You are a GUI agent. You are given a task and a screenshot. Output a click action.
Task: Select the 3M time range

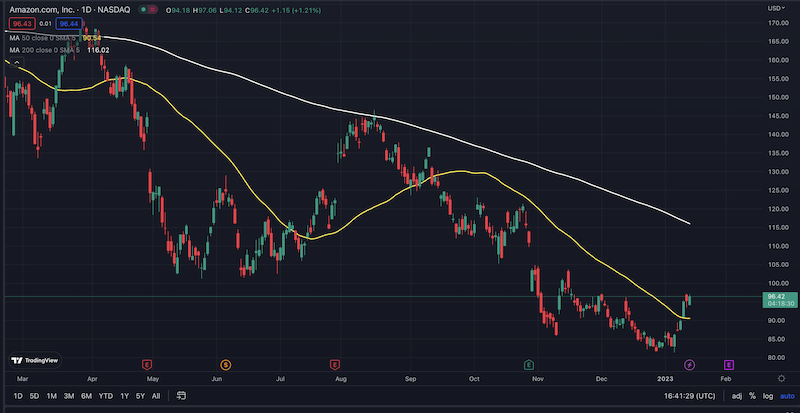click(x=69, y=396)
